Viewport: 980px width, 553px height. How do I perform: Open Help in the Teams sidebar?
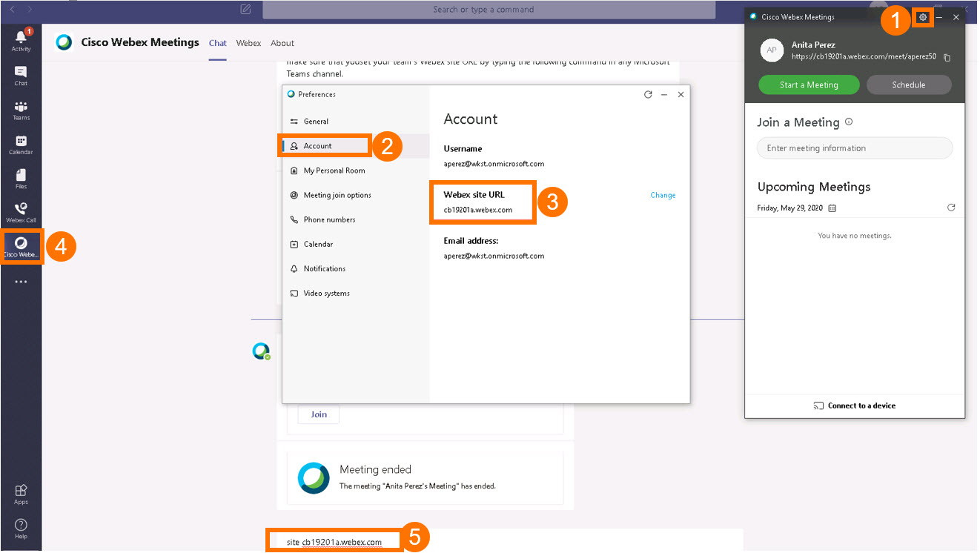[x=21, y=529]
